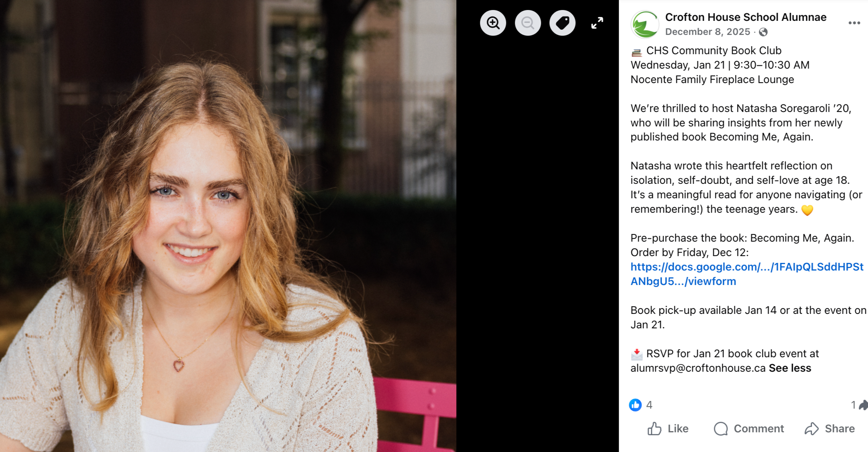The width and height of the screenshot is (868, 452).
Task: Click the alumrsvp@croftonhouse.ca email text
Action: coord(698,368)
